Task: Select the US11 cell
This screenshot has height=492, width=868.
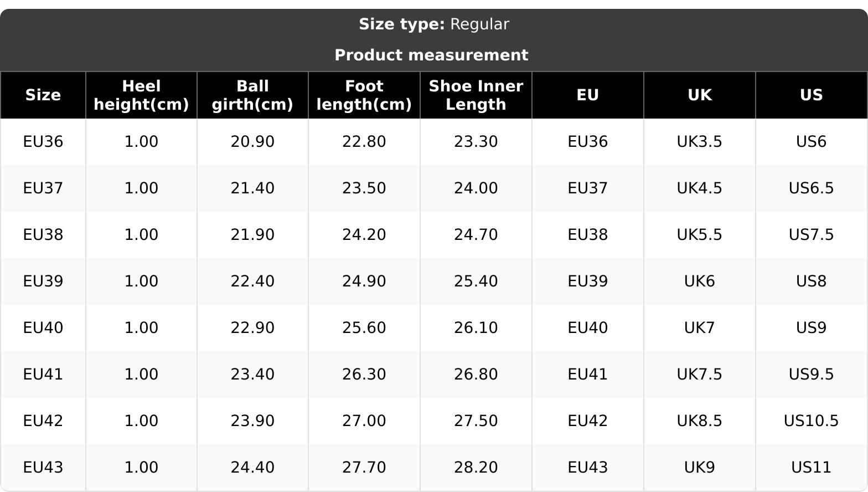Action: (811, 468)
